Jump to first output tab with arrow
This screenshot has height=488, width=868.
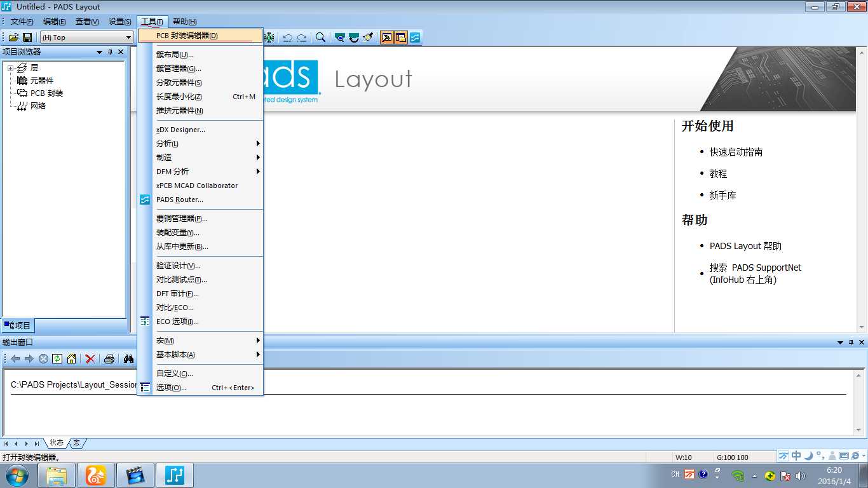(6, 444)
